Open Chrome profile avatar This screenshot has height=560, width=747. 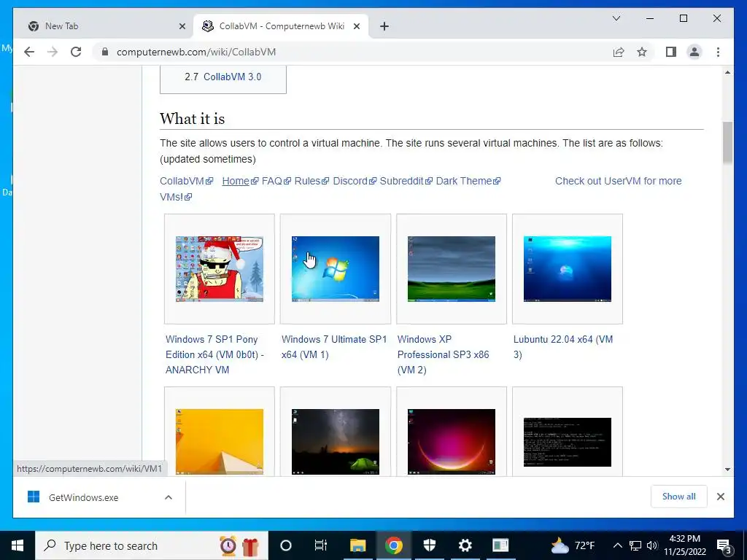(694, 52)
